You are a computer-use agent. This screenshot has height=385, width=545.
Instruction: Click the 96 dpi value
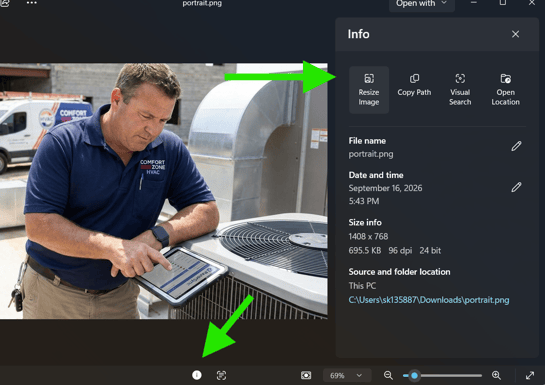click(400, 251)
